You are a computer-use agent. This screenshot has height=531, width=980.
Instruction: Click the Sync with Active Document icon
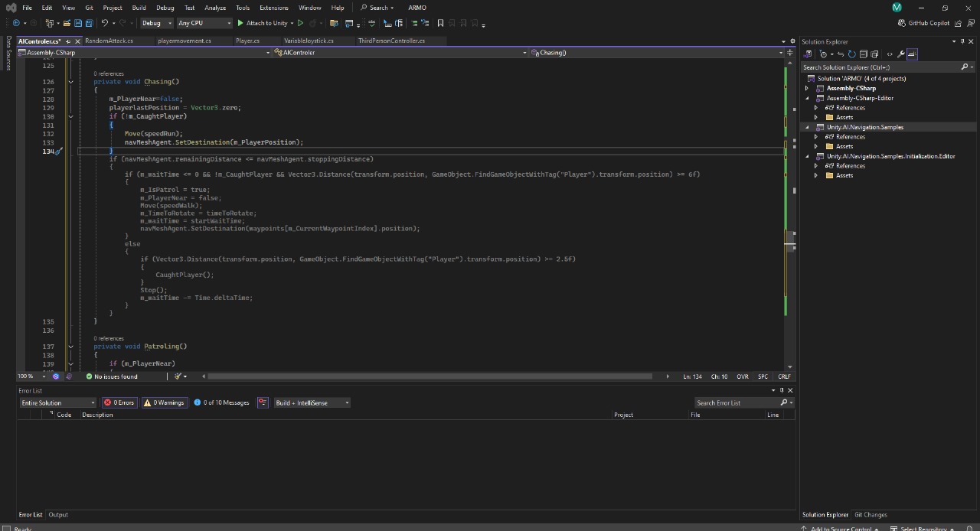pos(841,54)
